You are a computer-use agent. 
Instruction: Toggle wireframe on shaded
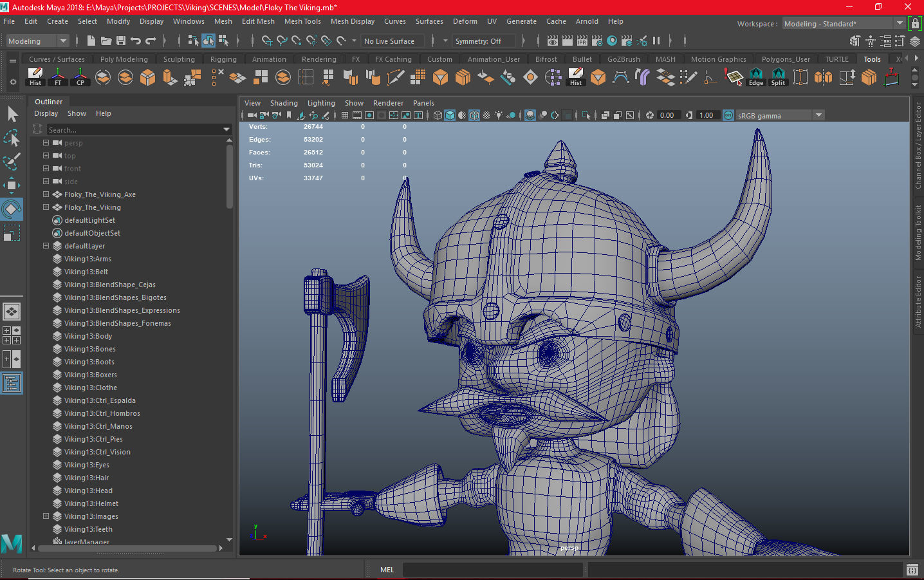coord(474,115)
